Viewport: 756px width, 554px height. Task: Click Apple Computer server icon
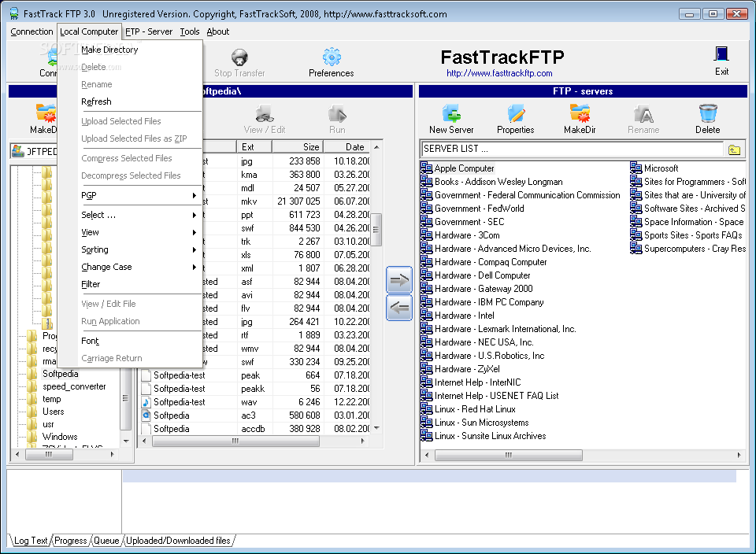pyautogui.click(x=426, y=168)
